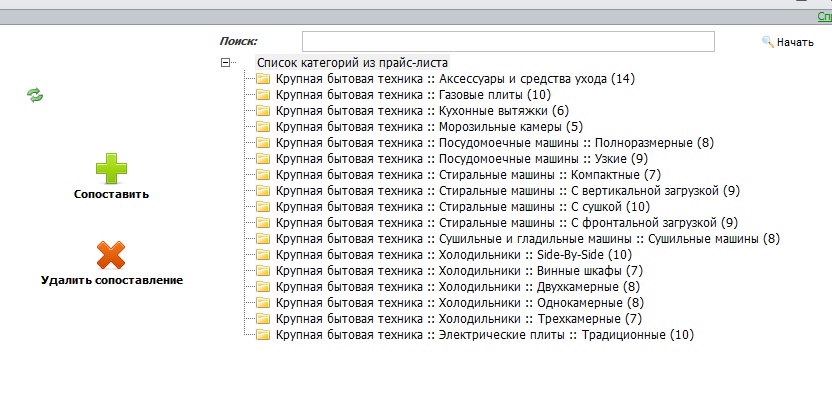Click folder icon of Морозильные камеры row
This screenshot has width=832, height=408.
click(263, 127)
